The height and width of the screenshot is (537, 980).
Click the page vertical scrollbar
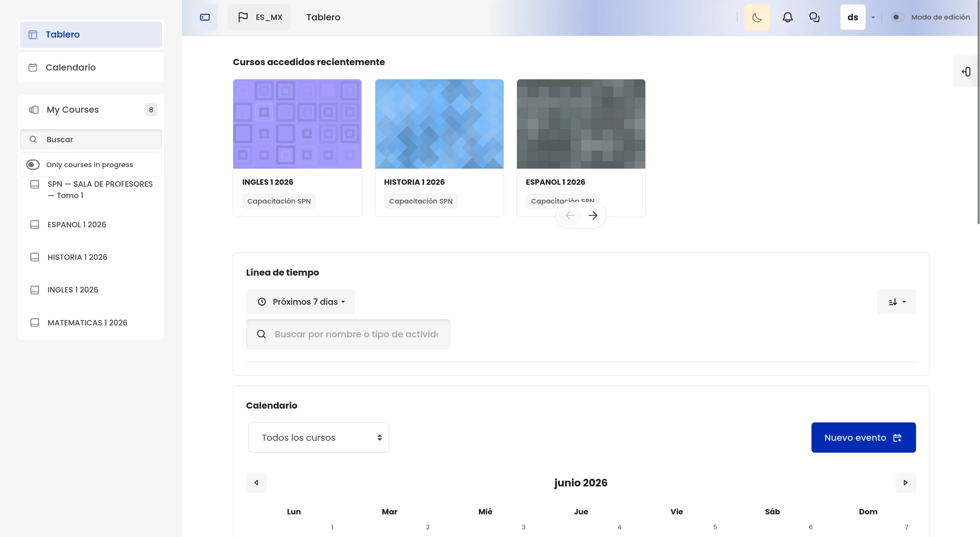[x=978, y=112]
